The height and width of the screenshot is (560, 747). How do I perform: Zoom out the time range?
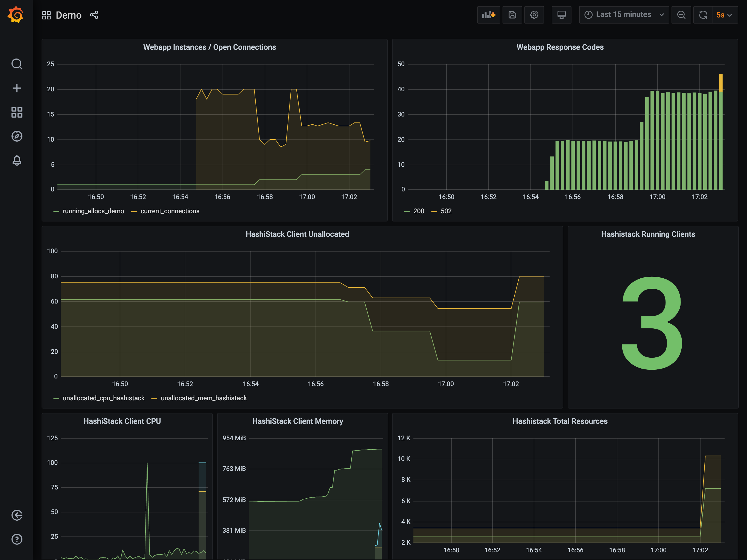pos(681,15)
